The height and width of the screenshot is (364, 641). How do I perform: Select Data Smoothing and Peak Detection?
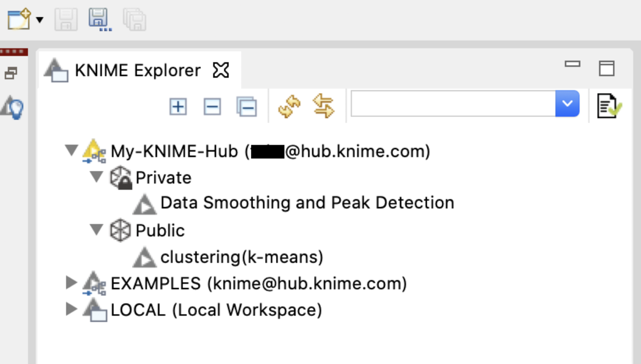tap(307, 203)
